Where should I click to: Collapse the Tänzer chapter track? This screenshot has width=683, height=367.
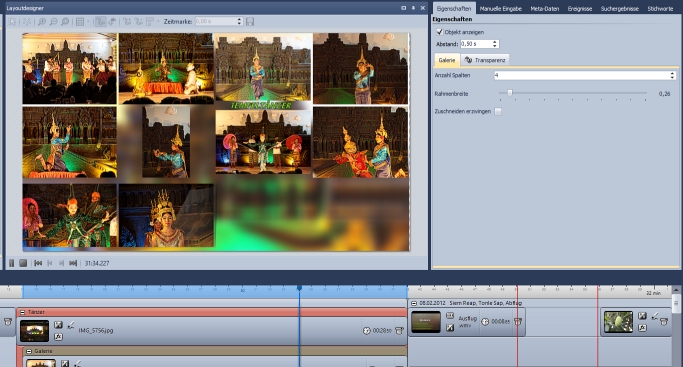coord(23,312)
